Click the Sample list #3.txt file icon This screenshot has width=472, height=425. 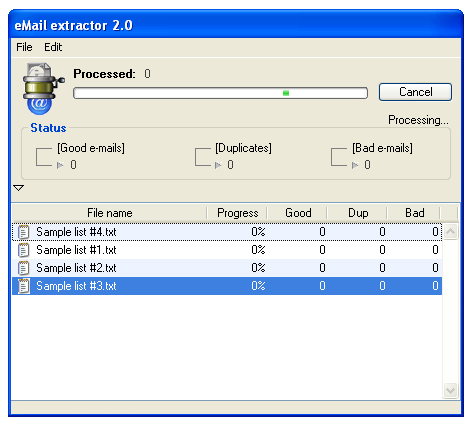click(x=23, y=286)
